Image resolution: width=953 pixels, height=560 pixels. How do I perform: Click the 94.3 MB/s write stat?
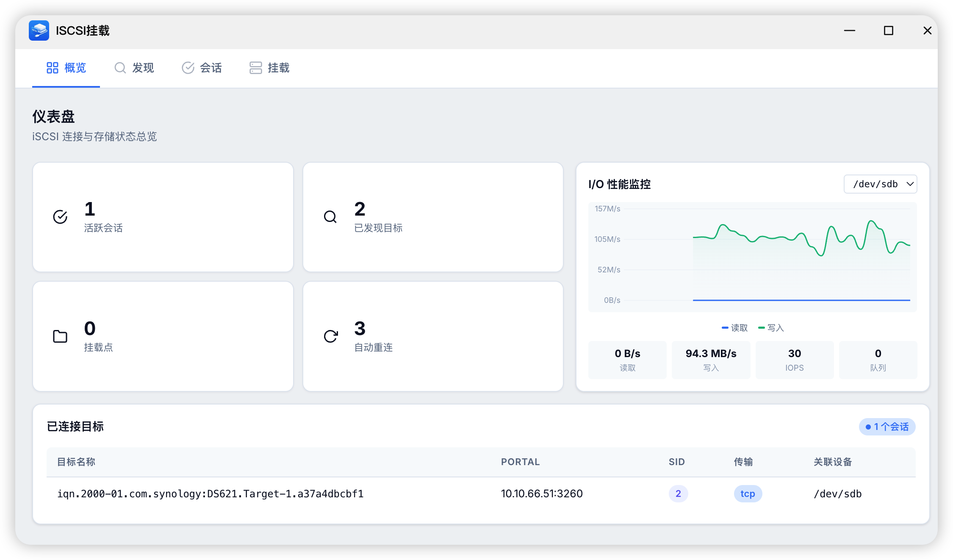click(711, 360)
